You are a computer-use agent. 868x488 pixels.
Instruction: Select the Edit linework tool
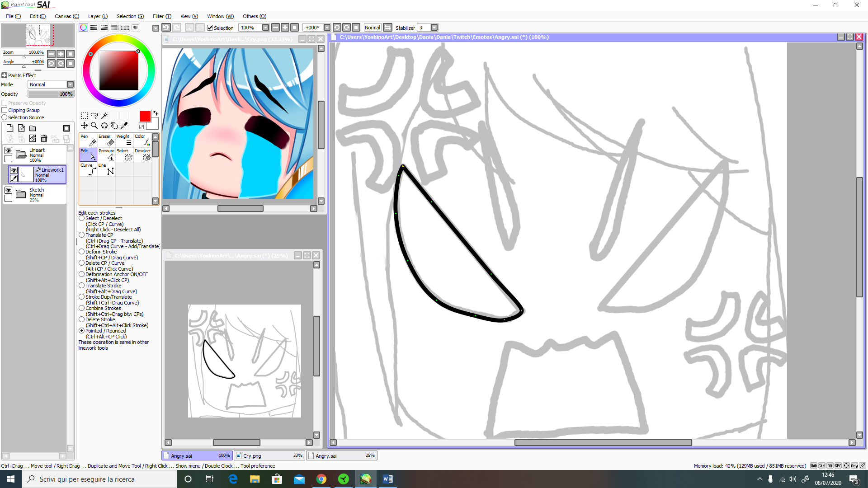click(x=88, y=155)
